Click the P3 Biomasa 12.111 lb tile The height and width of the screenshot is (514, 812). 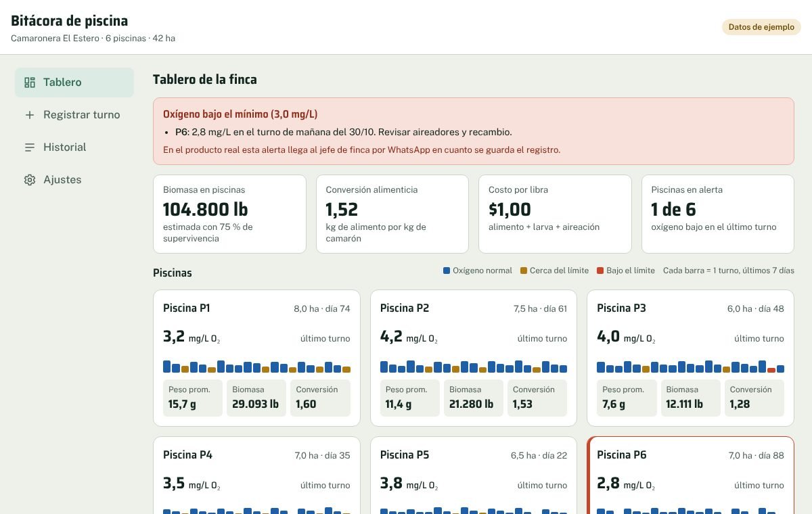point(690,398)
